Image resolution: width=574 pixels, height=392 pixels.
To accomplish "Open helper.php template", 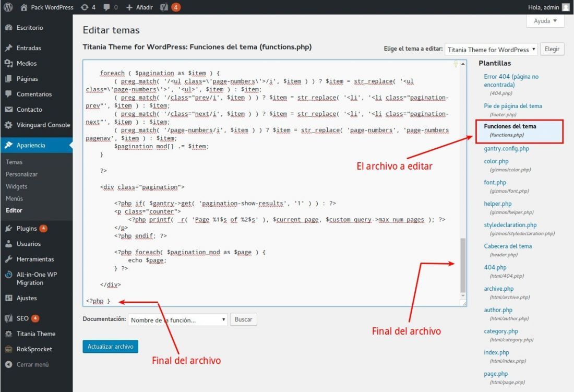I will click(x=497, y=204).
